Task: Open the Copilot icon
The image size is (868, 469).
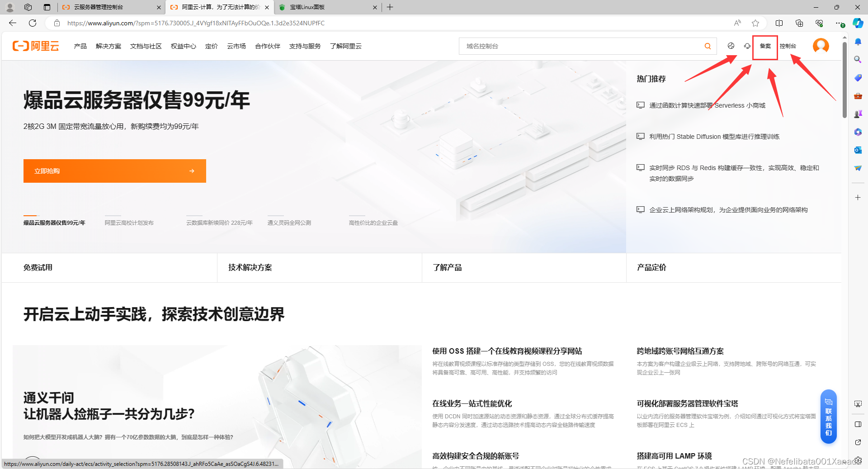Action: [858, 23]
